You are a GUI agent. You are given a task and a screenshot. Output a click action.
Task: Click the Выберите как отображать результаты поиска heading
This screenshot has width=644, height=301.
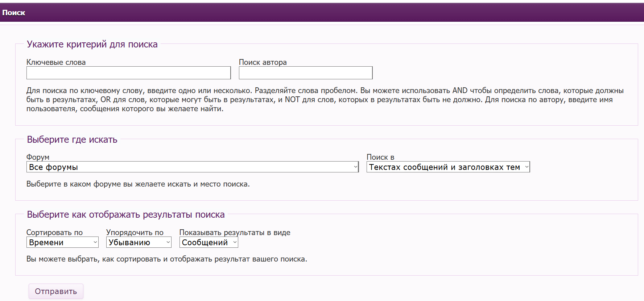pos(125,214)
